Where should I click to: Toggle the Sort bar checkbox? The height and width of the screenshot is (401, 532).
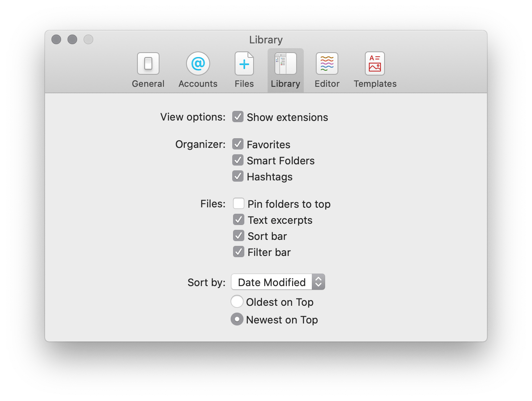[x=239, y=235]
